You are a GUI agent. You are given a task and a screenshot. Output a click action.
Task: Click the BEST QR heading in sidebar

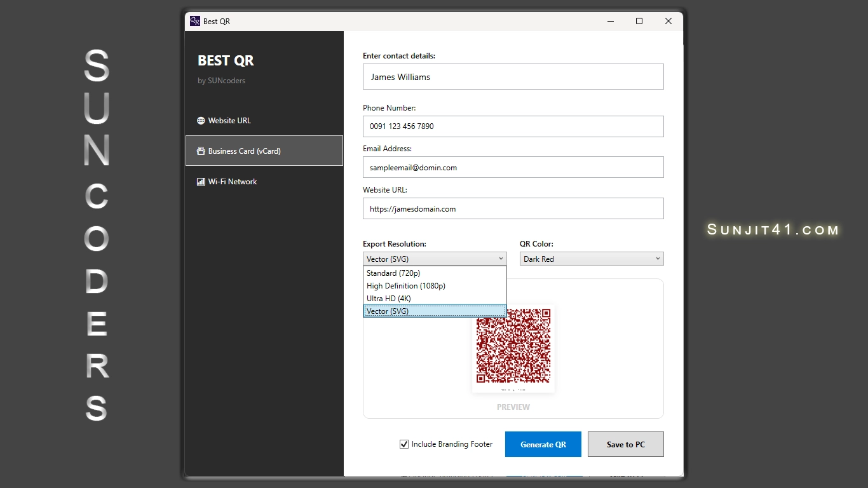pyautogui.click(x=226, y=60)
